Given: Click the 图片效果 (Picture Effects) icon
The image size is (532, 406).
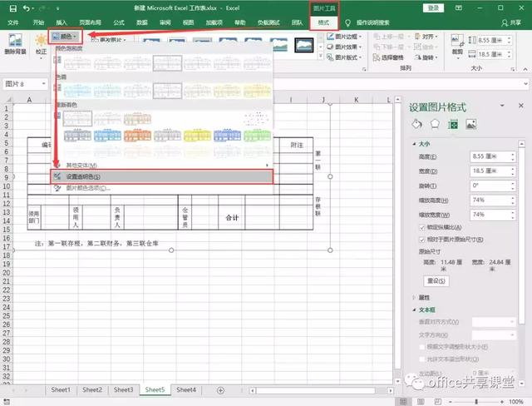Looking at the screenshot, I should point(330,47).
